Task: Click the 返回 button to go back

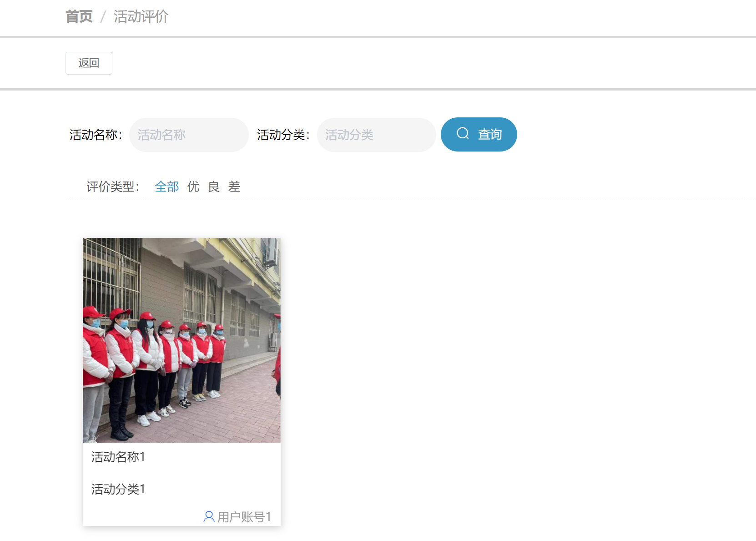Action: 89,63
